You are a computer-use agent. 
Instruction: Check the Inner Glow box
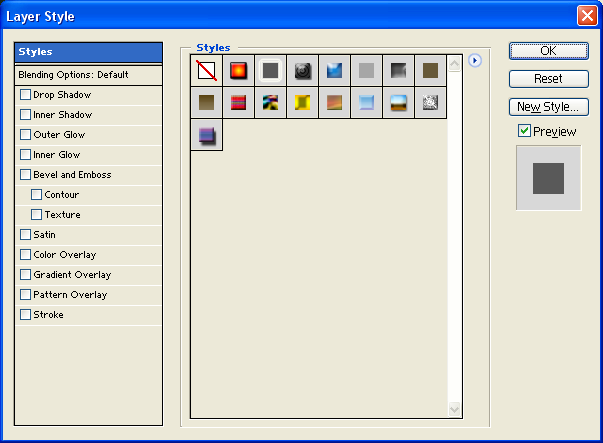pyautogui.click(x=25, y=154)
